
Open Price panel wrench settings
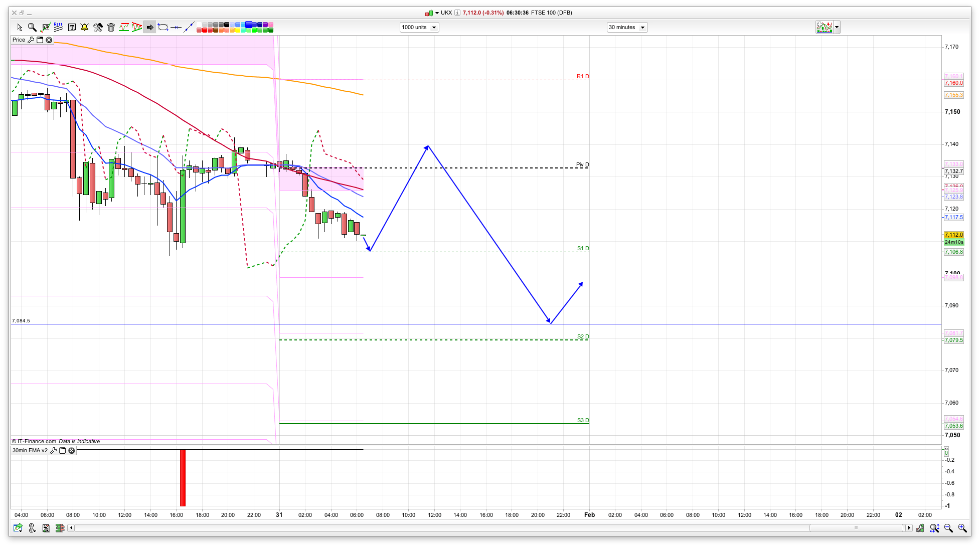pyautogui.click(x=31, y=40)
